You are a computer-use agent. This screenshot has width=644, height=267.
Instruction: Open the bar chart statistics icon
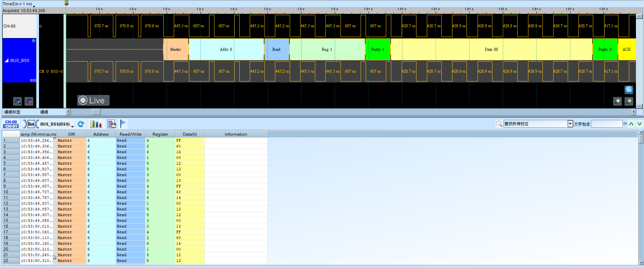(96, 124)
